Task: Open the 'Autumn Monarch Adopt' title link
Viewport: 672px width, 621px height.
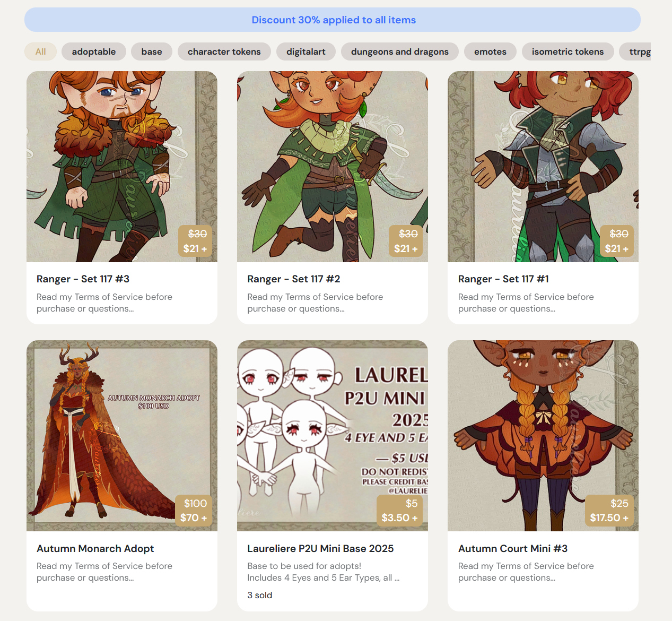Action: tap(95, 548)
